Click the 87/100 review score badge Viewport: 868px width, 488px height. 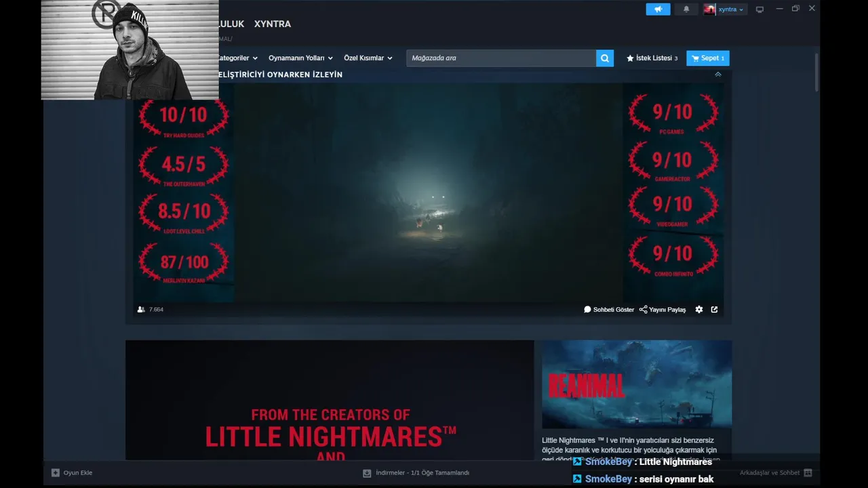point(184,263)
